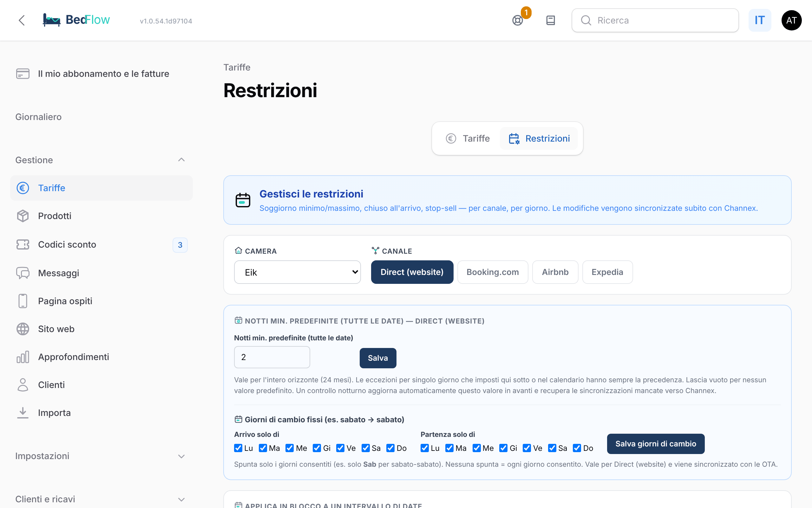Uncheck Sa under Arrivo solo di
This screenshot has height=508, width=812.
(x=366, y=448)
